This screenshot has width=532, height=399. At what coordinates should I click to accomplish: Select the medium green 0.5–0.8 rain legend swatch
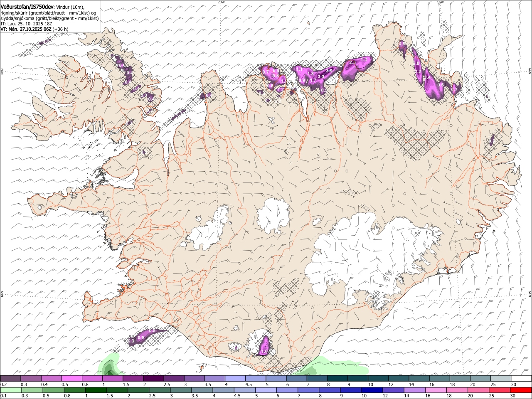[54, 390]
